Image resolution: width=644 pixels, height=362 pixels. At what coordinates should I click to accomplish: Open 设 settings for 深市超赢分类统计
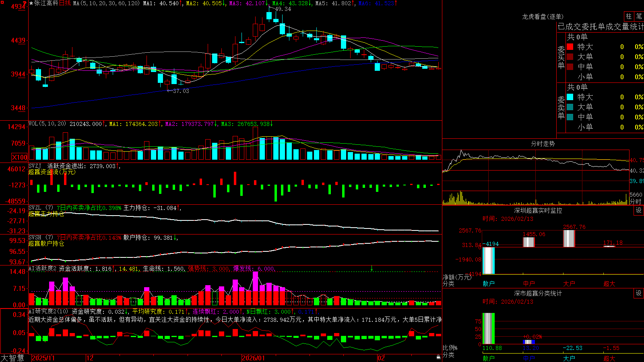(x=639, y=293)
